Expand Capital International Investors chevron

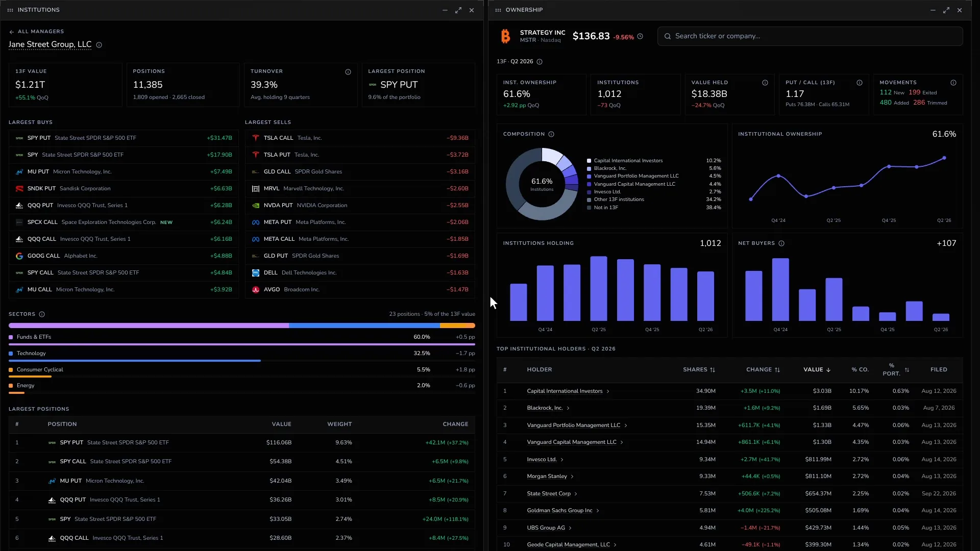point(608,392)
